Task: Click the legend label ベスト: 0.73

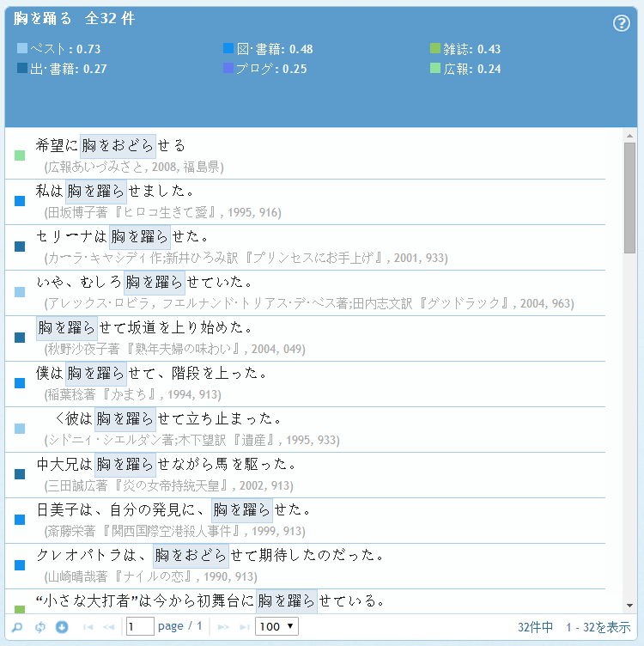Action: pos(66,49)
